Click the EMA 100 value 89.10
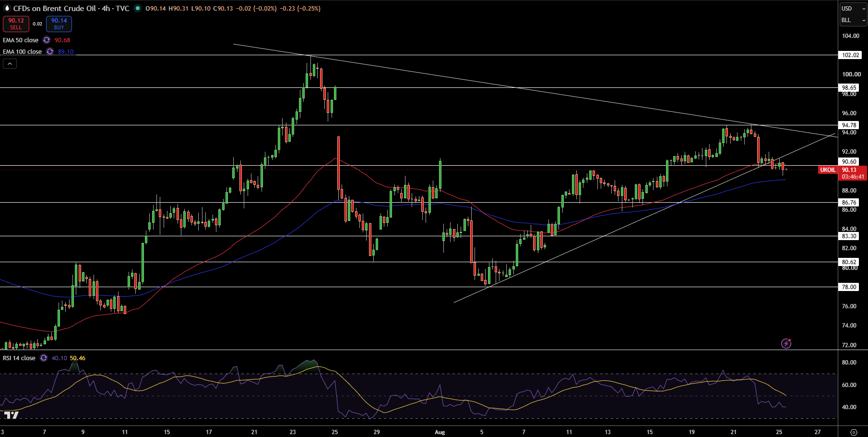Image resolution: width=868 pixels, height=437 pixels. click(66, 52)
